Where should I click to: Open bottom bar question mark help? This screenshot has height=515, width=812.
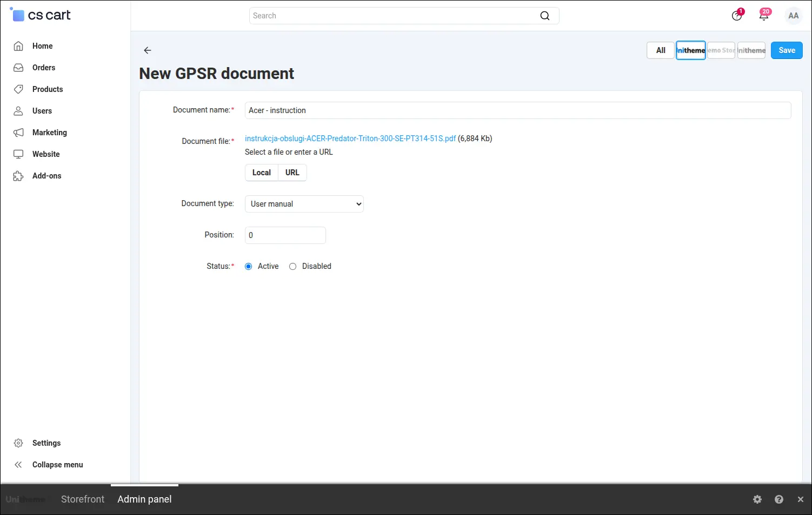[779, 499]
